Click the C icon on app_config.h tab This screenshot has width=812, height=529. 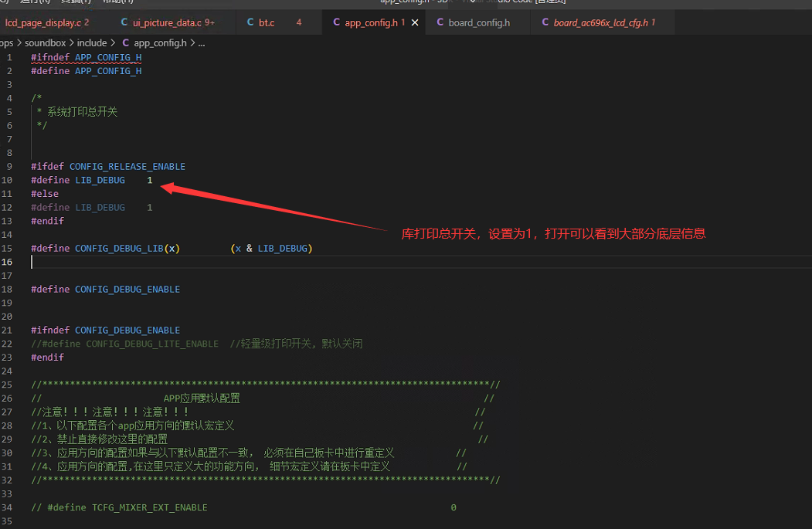pos(337,22)
